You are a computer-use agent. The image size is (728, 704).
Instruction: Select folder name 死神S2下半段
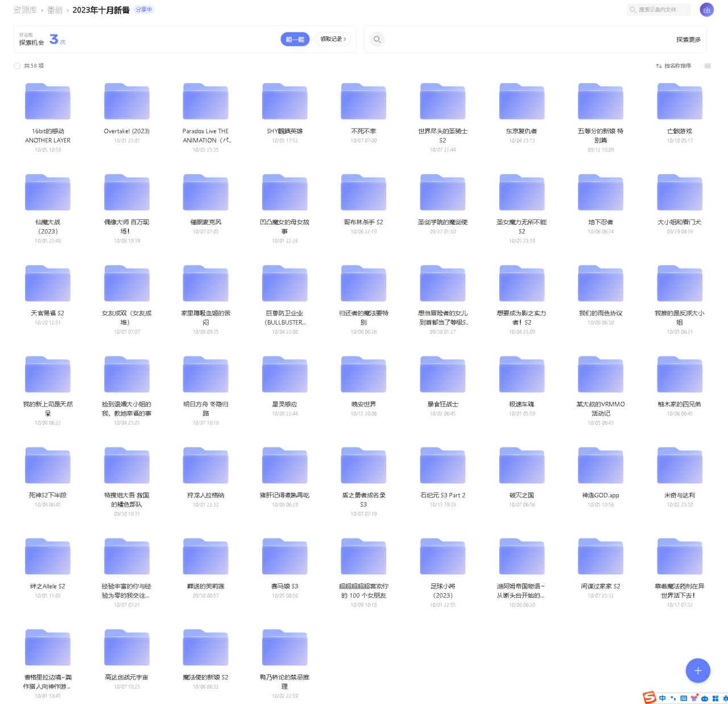(x=48, y=495)
